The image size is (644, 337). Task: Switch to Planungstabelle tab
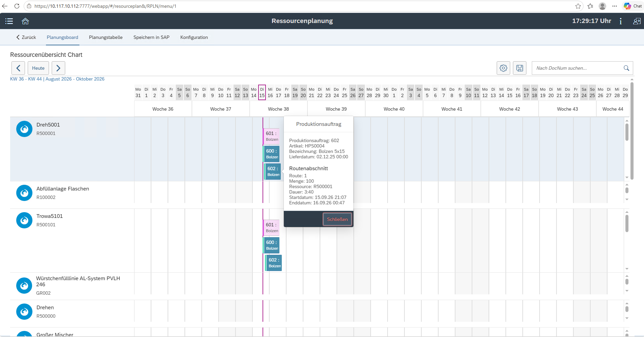coord(106,37)
